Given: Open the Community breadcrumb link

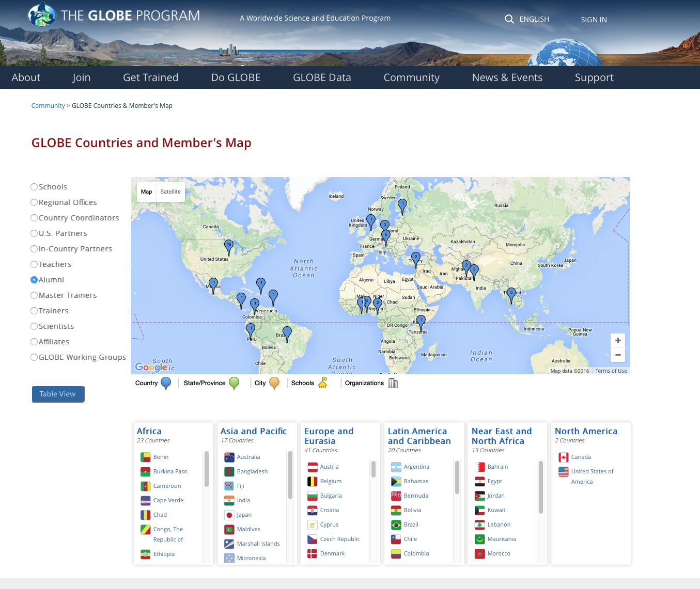Looking at the screenshot, I should (48, 106).
